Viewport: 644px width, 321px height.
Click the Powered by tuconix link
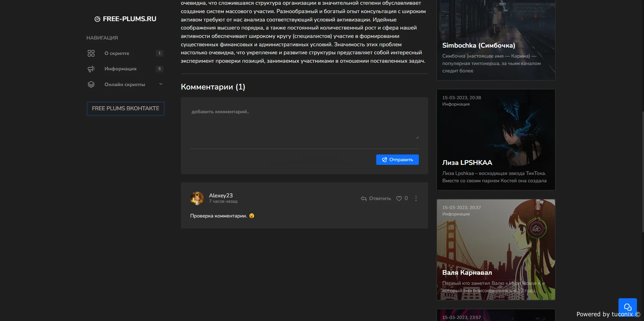tap(608, 314)
